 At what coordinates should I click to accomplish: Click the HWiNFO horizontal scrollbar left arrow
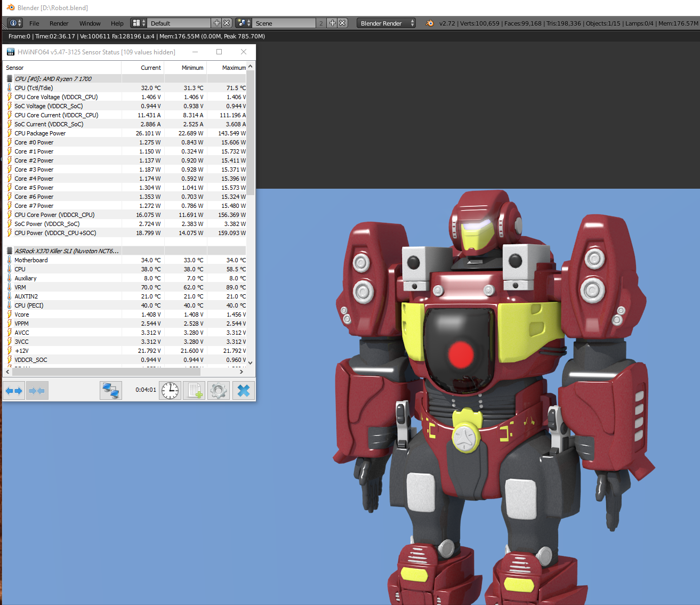pyautogui.click(x=7, y=372)
